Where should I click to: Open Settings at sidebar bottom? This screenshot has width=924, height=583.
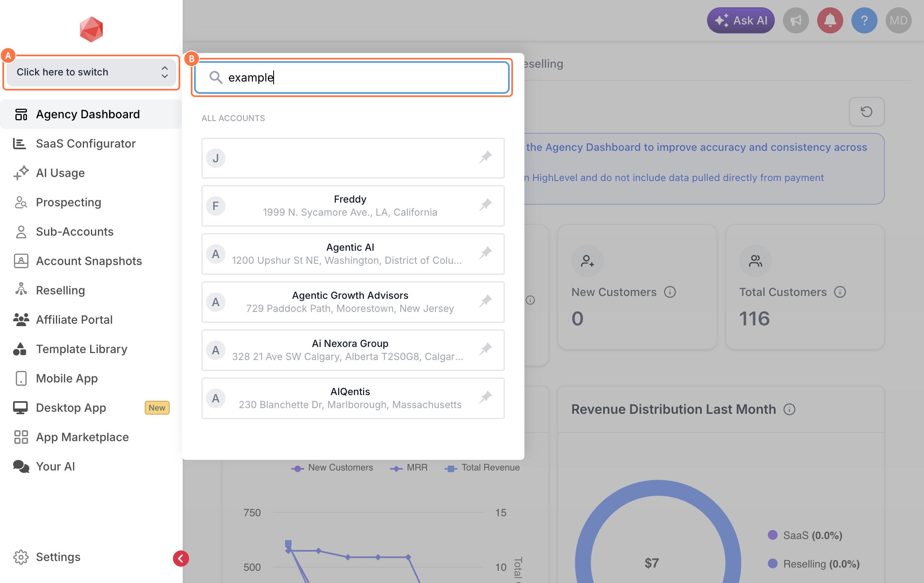47,557
